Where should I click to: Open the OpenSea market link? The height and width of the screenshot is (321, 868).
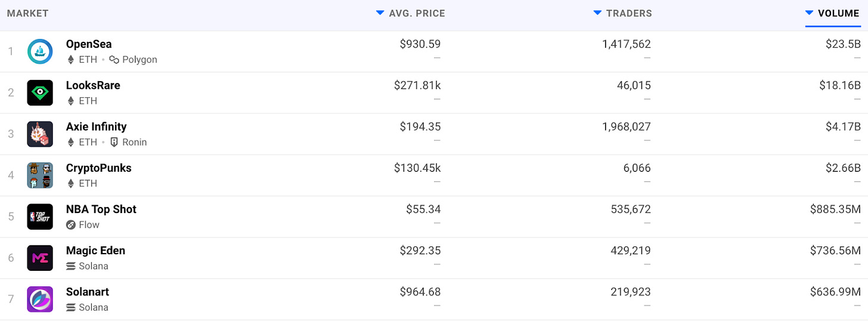coord(89,44)
